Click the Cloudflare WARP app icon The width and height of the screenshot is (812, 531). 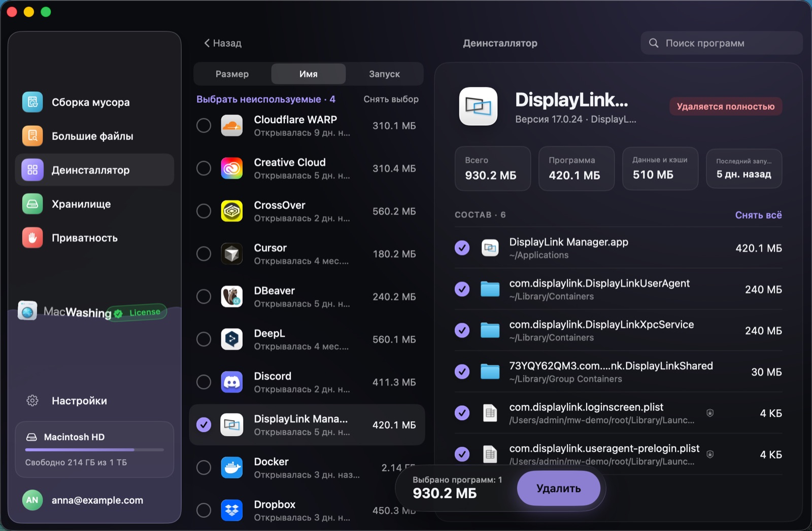click(232, 125)
